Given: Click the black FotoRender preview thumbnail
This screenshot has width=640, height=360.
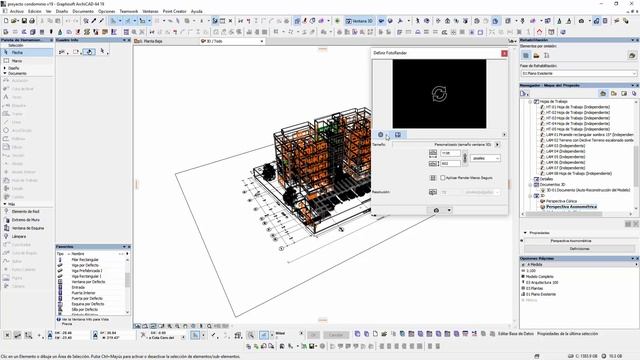Looking at the screenshot, I should 439,94.
